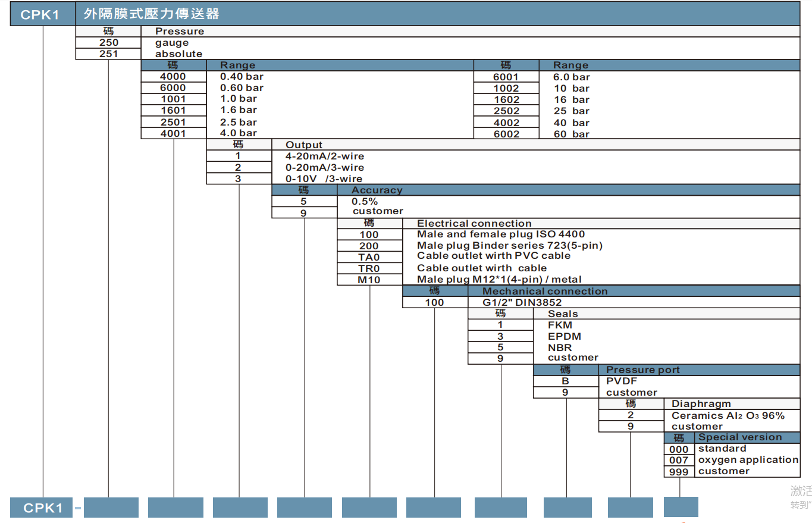Click the Electrical connection heading
812x523 pixels.
[x=474, y=223]
